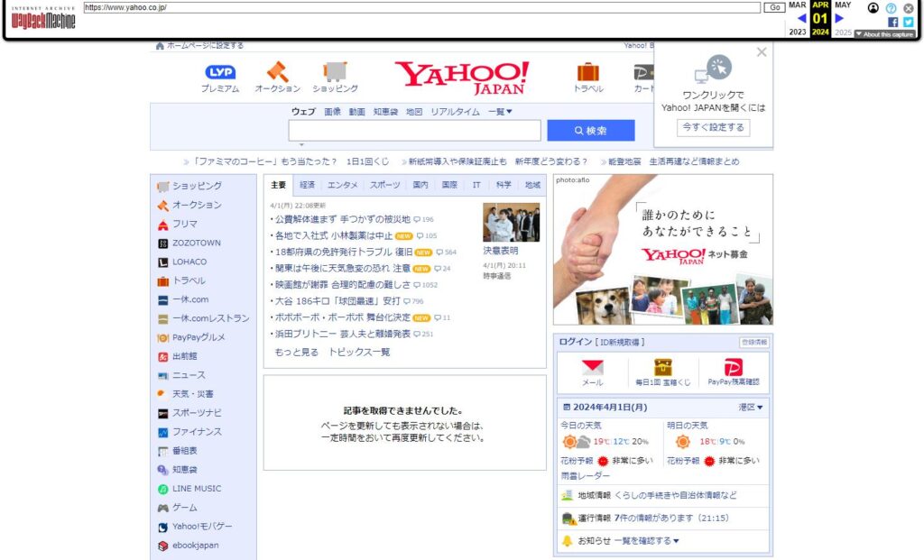Open the Auction hammer icon
Screen dimensions: 924x560
point(277,72)
